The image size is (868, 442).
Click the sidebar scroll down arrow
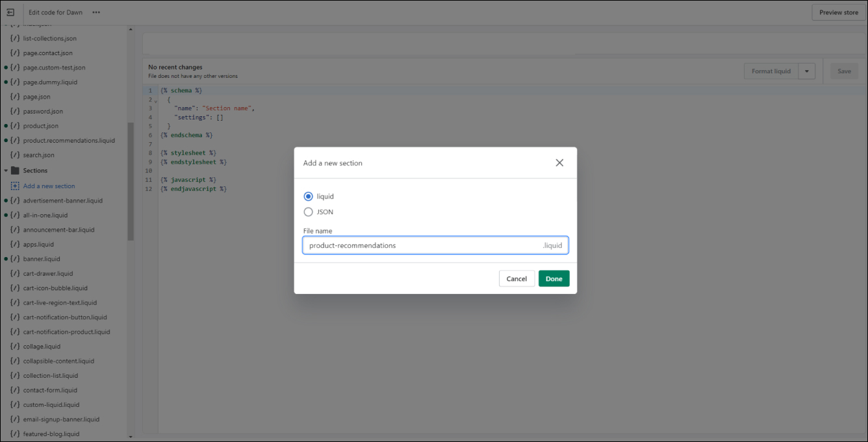coord(131,437)
